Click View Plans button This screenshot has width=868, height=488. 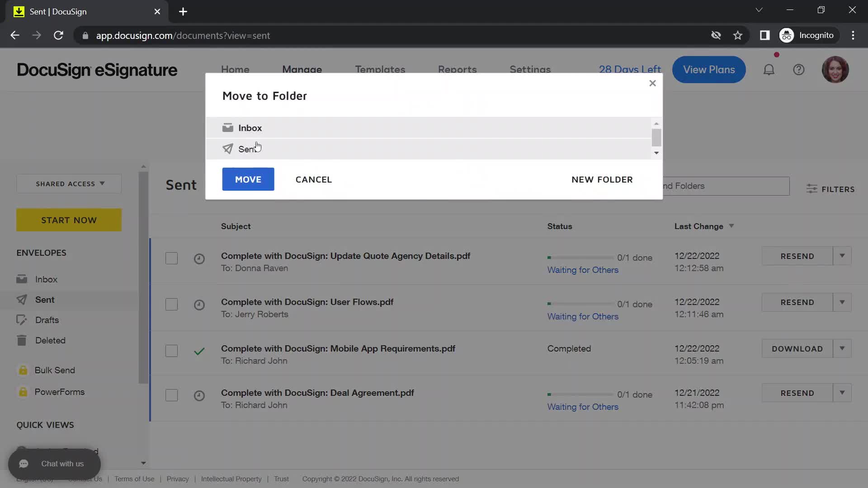pos(708,70)
